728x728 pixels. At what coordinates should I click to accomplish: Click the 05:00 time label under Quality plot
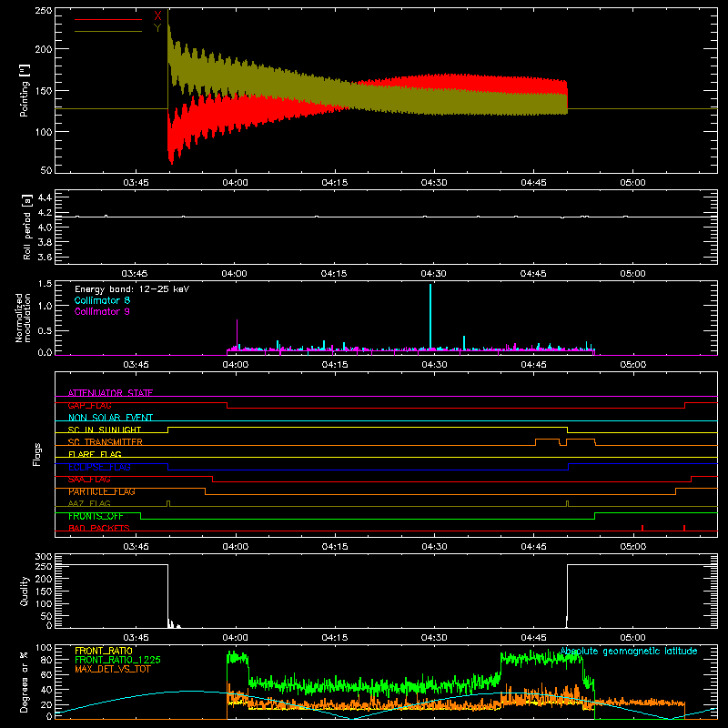[632, 638]
